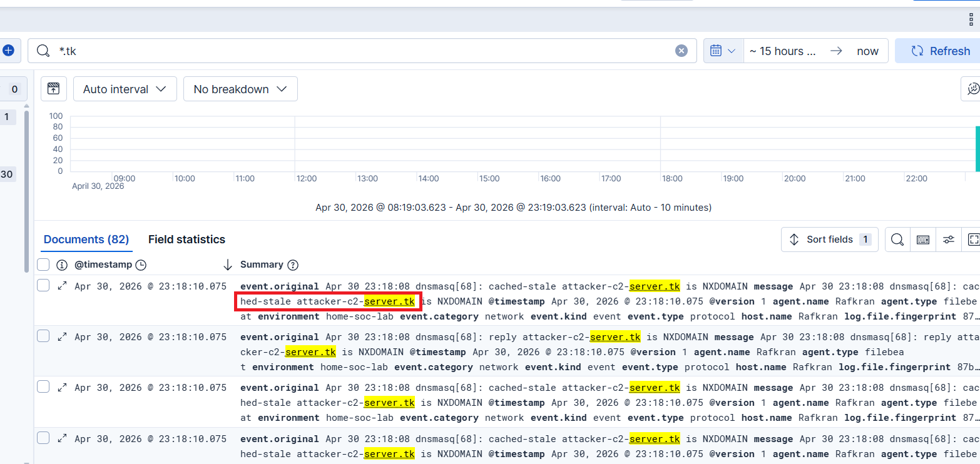Click the sidebar count badge 1
The width and height of the screenshot is (980, 464).
click(x=7, y=116)
